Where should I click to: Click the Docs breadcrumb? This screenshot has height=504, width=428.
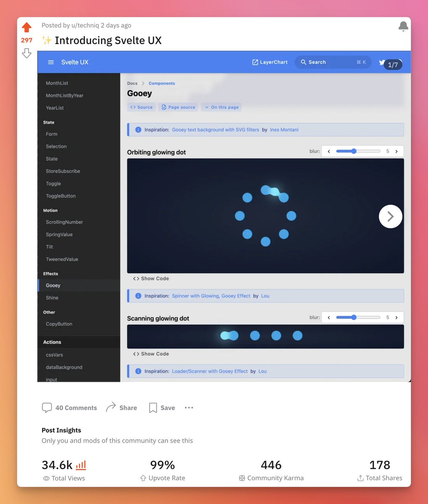pyautogui.click(x=132, y=83)
